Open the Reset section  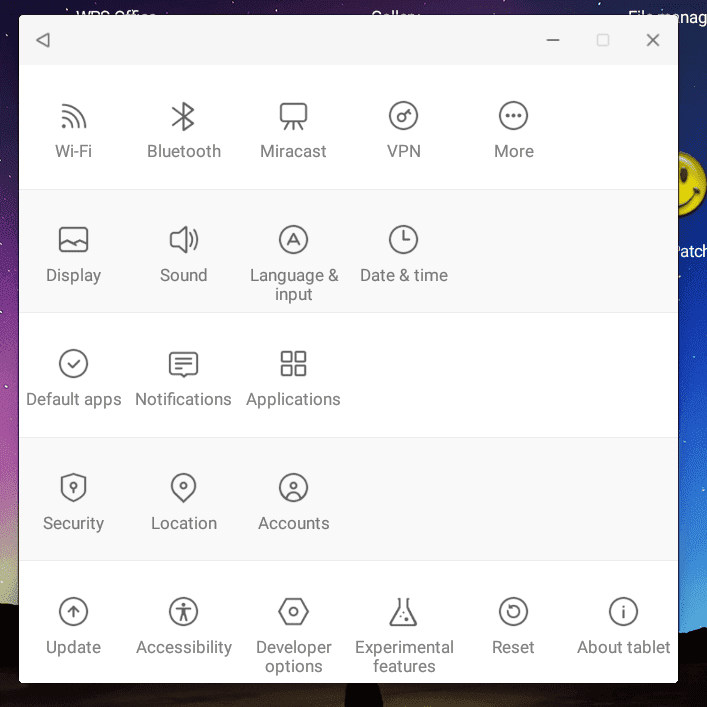coord(514,626)
